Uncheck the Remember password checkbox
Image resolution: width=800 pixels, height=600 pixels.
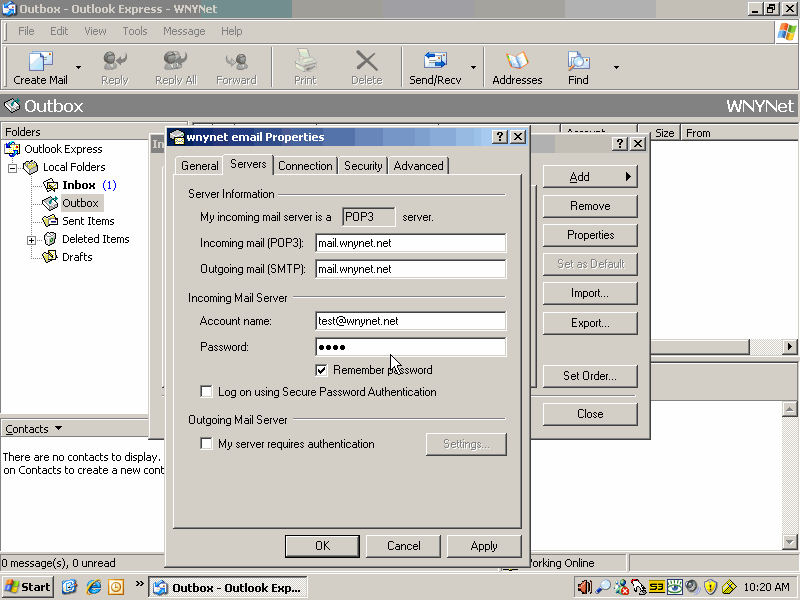click(x=321, y=370)
